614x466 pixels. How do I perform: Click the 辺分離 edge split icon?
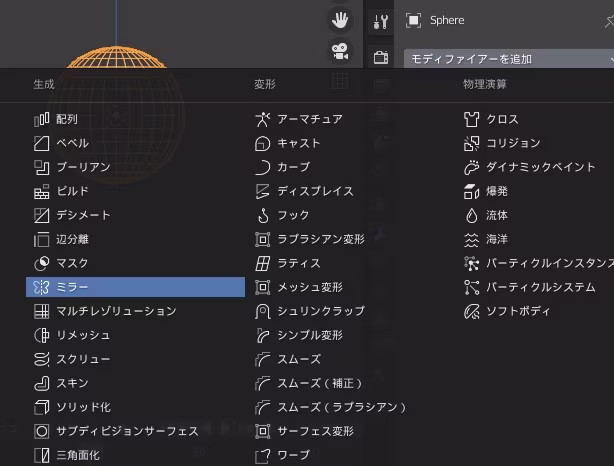click(42, 240)
